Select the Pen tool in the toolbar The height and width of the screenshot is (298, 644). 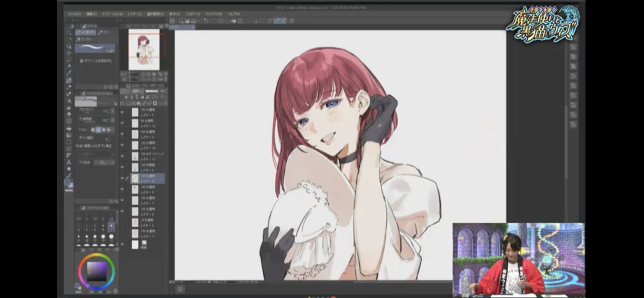pos(69,80)
